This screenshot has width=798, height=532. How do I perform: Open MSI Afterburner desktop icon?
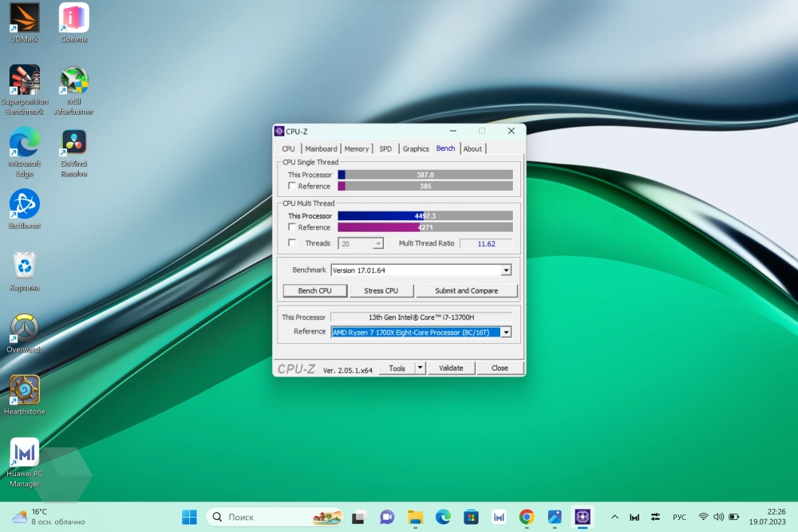74,81
